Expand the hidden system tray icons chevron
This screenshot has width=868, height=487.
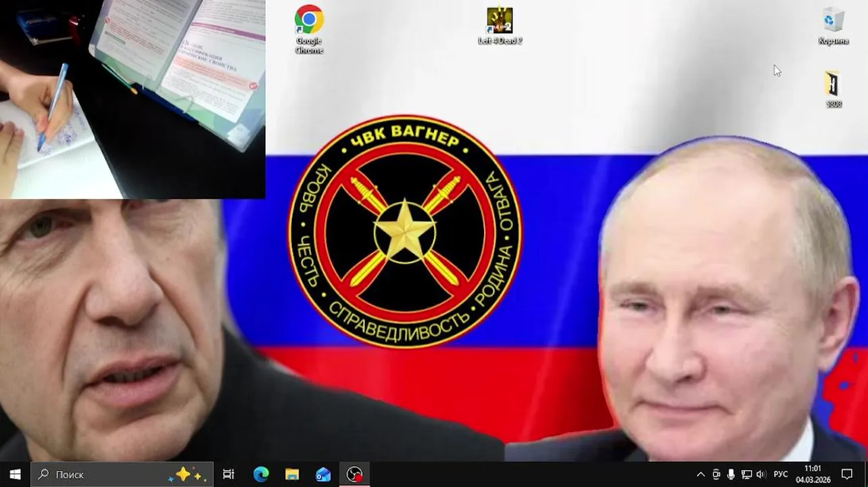(x=700, y=474)
